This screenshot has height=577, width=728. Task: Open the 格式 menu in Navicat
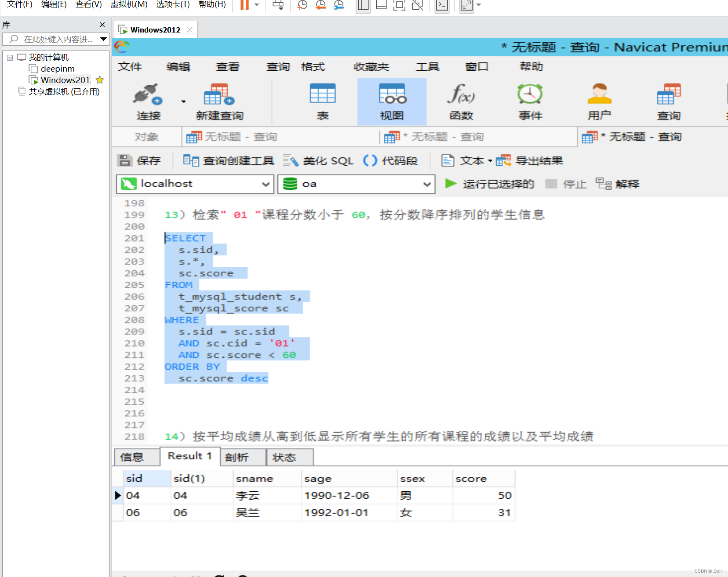click(313, 66)
